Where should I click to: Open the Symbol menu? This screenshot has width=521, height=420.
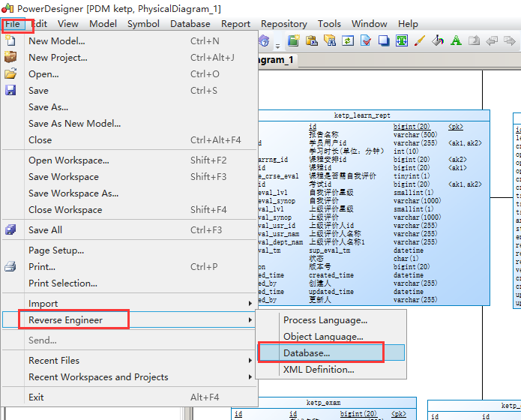click(x=143, y=24)
